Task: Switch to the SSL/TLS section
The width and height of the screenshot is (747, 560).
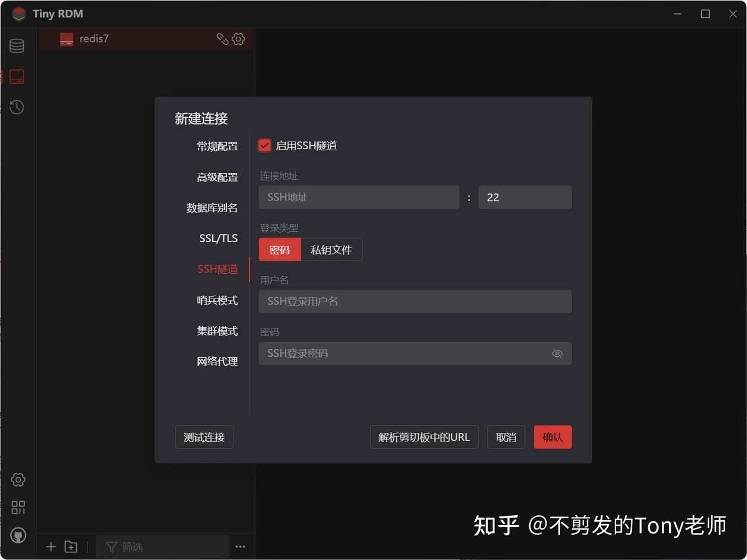Action: coord(218,238)
